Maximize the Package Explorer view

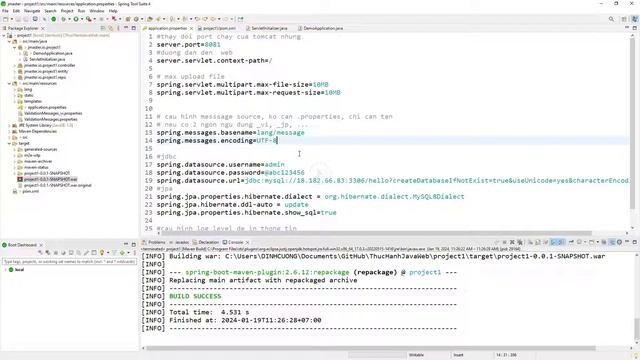pos(133,28)
